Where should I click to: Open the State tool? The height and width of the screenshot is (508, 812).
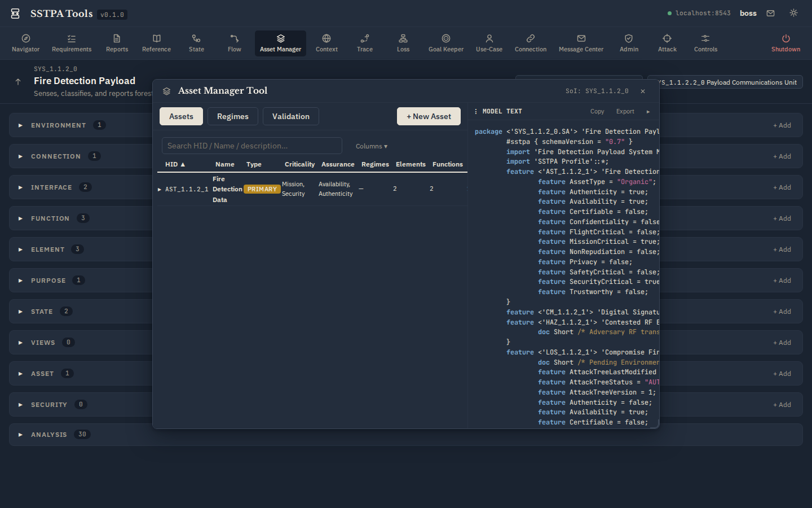tap(196, 43)
